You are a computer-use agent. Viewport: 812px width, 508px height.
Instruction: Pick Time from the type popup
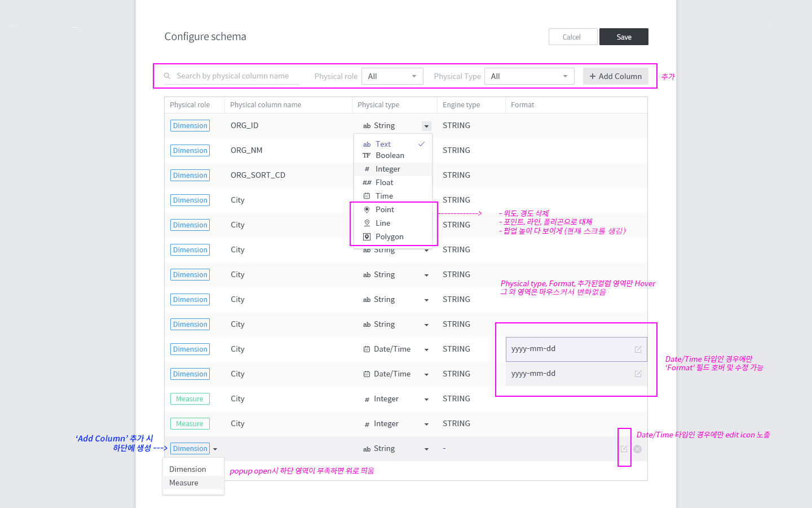(x=393, y=196)
